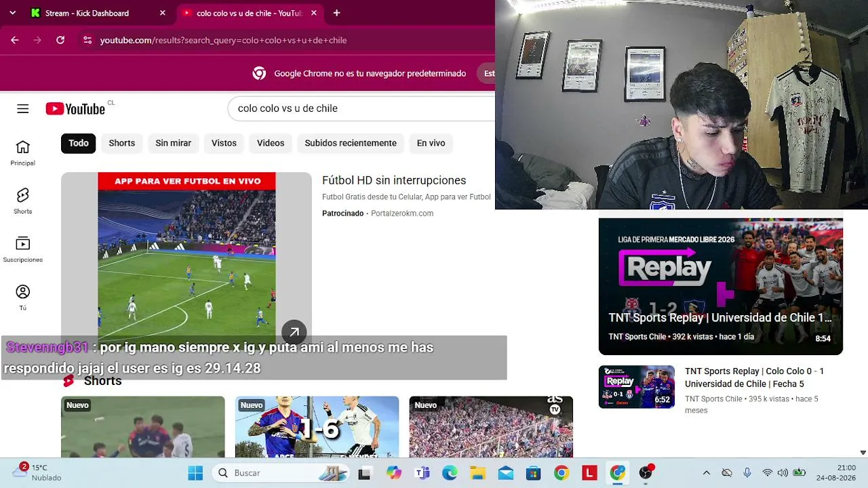View site information for youtube.com
The image size is (868, 488).
tap(87, 40)
